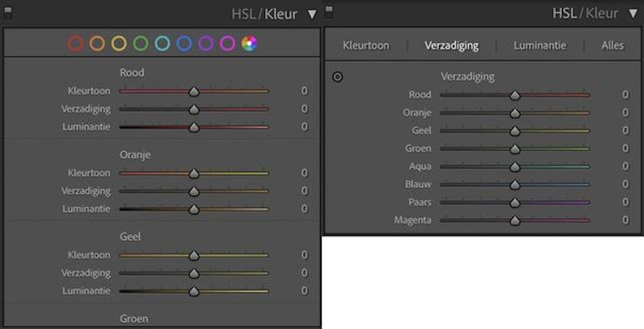Select the red color circle
Image resolution: width=644 pixels, height=329 pixels.
pyautogui.click(x=76, y=43)
